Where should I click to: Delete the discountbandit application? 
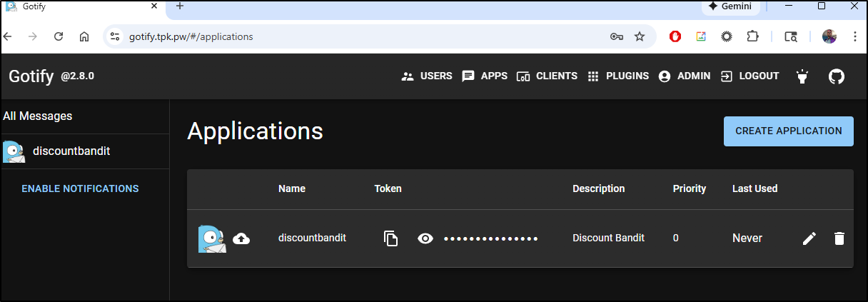pos(839,238)
